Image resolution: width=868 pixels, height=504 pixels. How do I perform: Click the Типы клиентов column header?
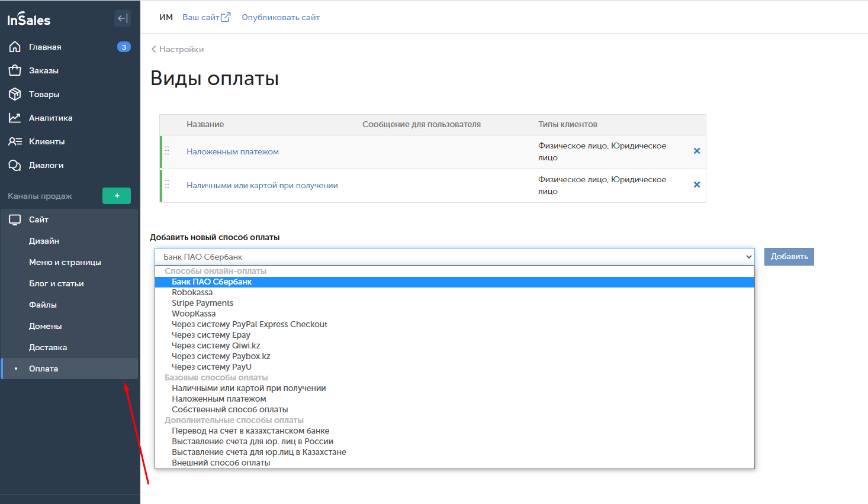[x=568, y=124]
